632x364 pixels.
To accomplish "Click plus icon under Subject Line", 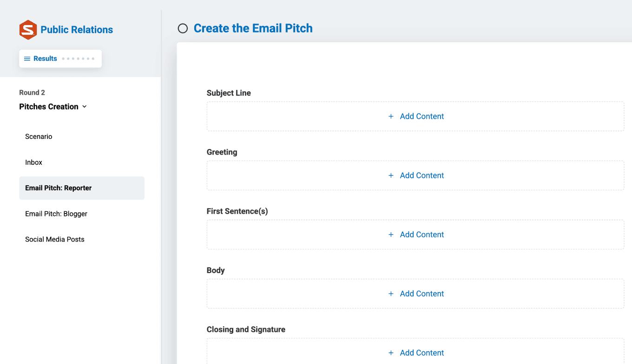I will [x=391, y=117].
